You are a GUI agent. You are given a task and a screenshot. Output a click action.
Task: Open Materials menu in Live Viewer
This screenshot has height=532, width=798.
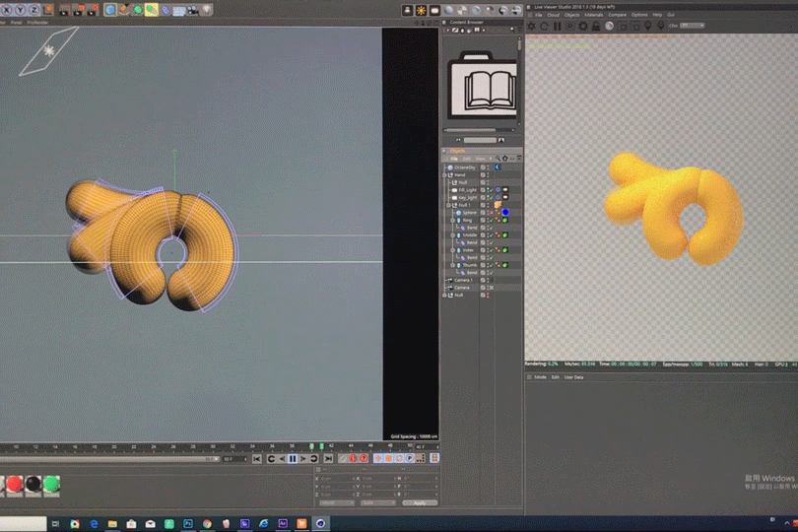tap(593, 15)
